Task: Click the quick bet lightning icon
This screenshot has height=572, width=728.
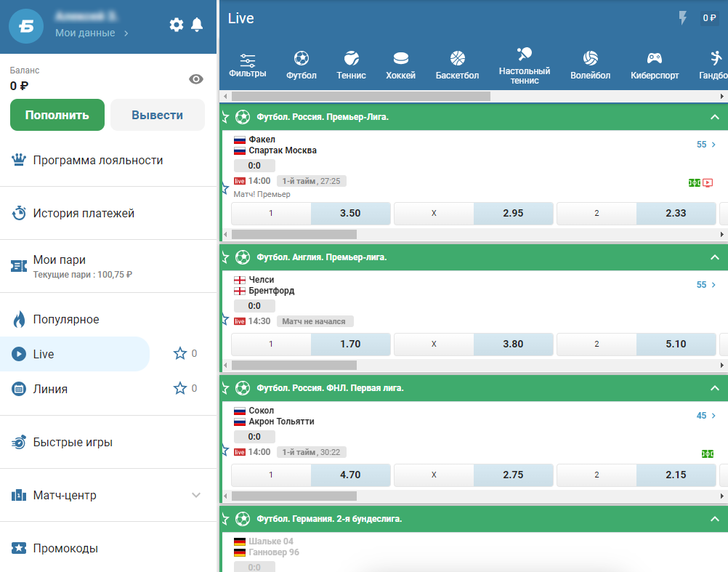Action: [x=682, y=18]
